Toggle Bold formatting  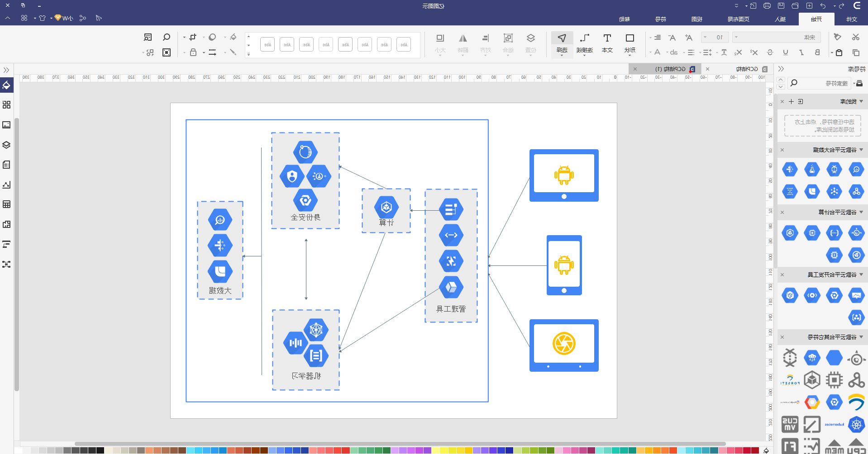[x=817, y=52]
